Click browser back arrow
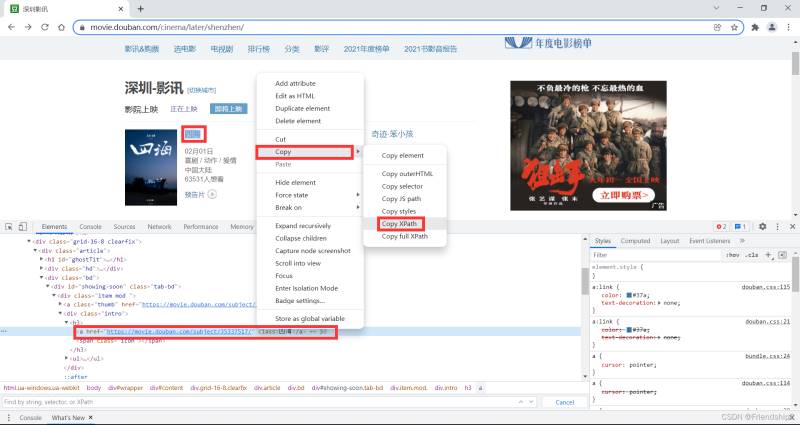 [12, 27]
